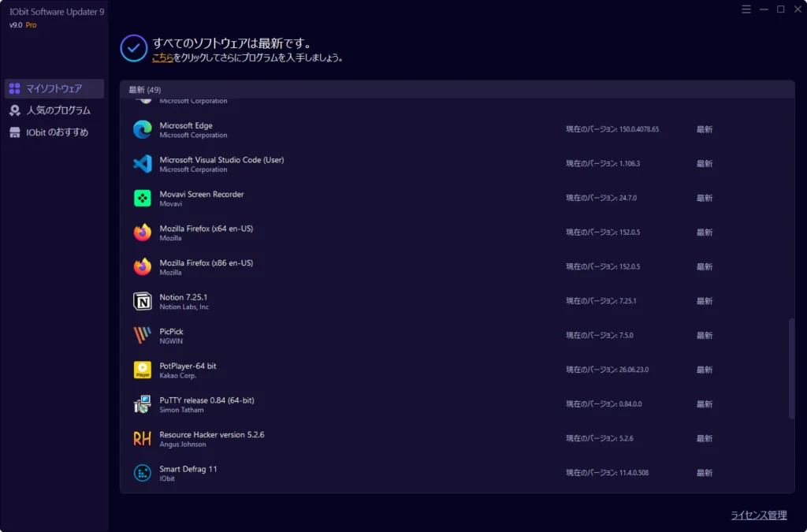Click the Movavi Screen Recorder icon
The width and height of the screenshot is (807, 532).
tap(143, 198)
